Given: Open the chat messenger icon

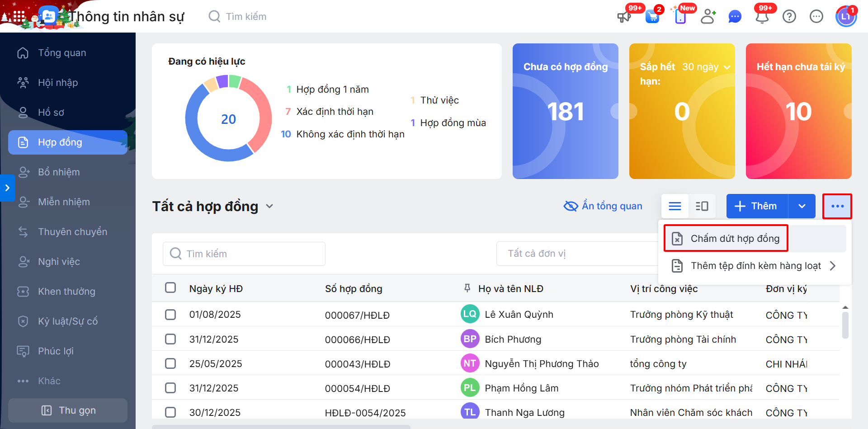Looking at the screenshot, I should (735, 17).
